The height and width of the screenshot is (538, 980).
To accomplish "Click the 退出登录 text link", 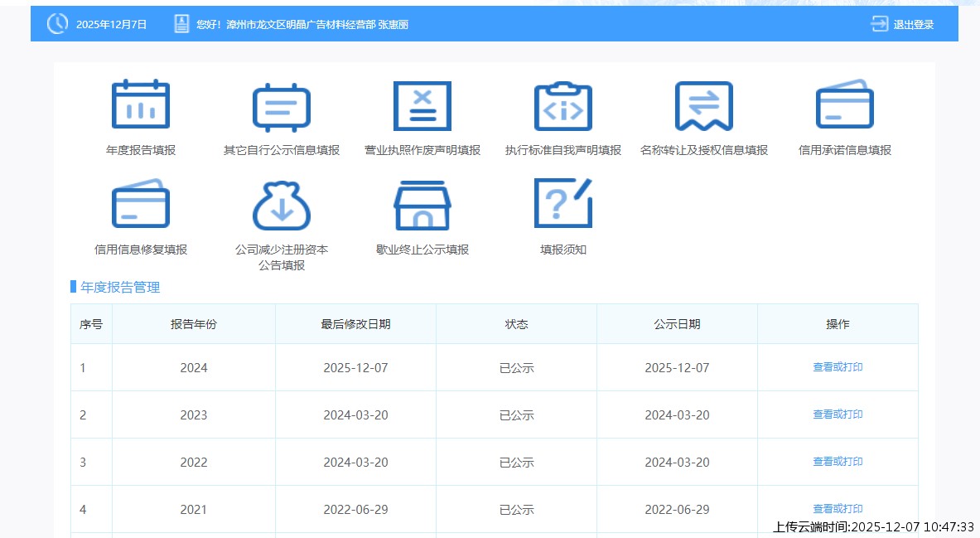I will tap(913, 25).
